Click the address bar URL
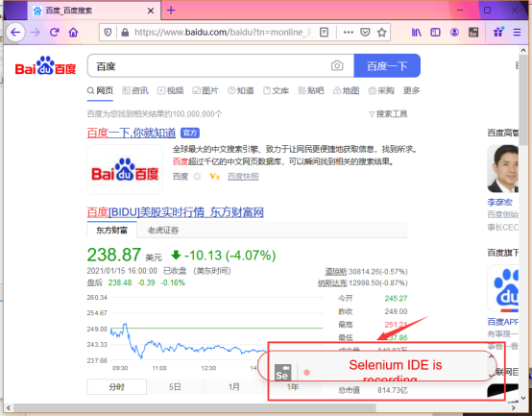Viewport: 532px width, 416px height. (x=223, y=33)
